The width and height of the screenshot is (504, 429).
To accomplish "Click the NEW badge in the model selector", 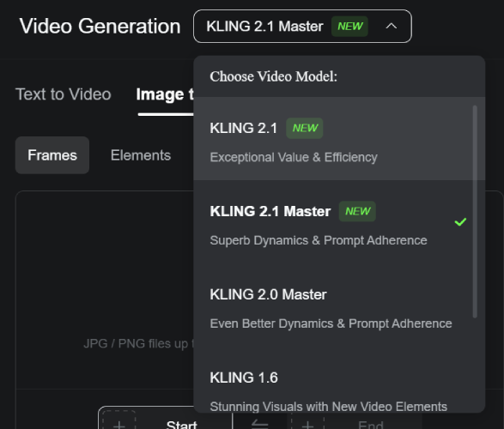I will click(349, 26).
